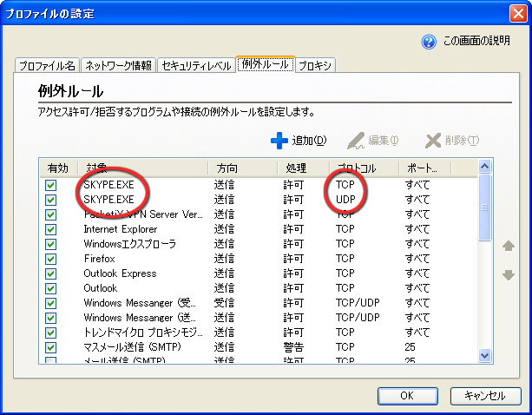
Task: Click the blue plus 追加 icon
Action: pyautogui.click(x=279, y=141)
